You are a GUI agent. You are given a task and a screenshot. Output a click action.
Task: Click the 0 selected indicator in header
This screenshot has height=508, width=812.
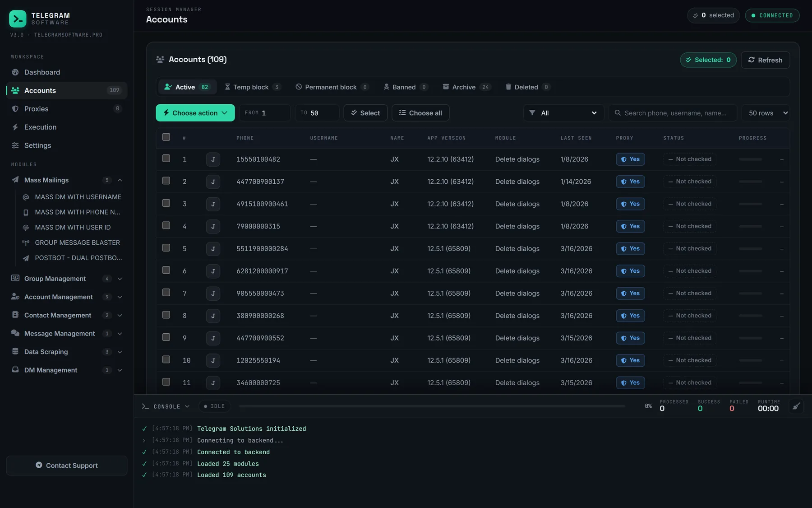tap(714, 15)
